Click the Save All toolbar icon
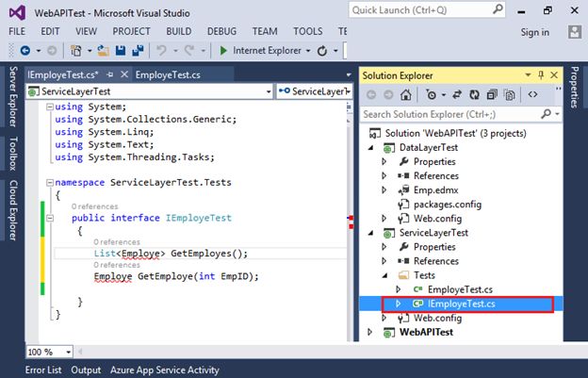588x378 pixels. coord(138,50)
